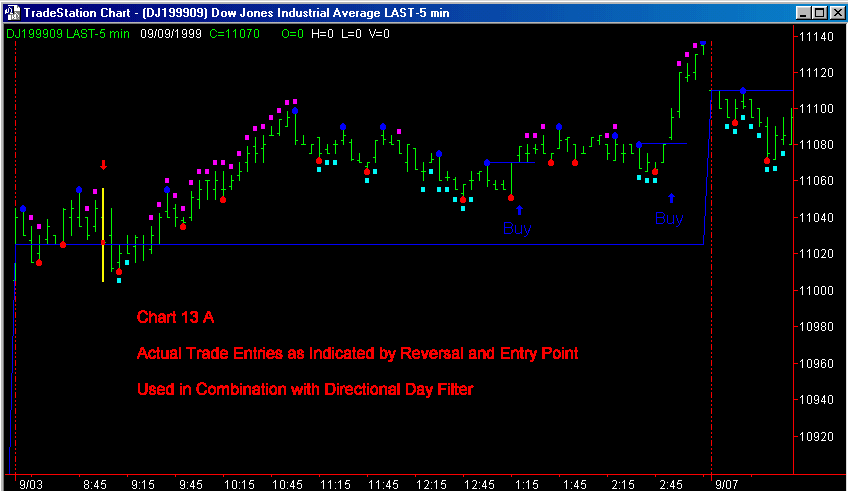Select the yellow highlighted price bar
Viewport: 848px width, 491px height.
coord(103,235)
